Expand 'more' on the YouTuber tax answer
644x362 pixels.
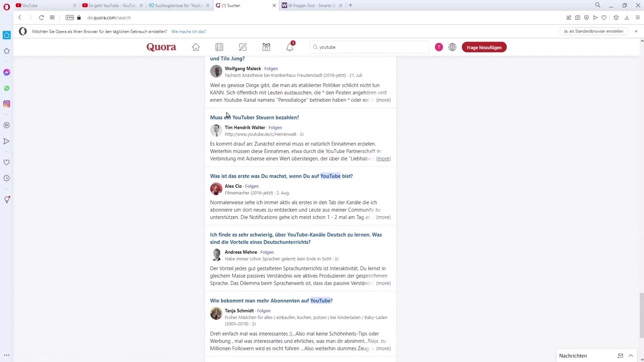383,158
